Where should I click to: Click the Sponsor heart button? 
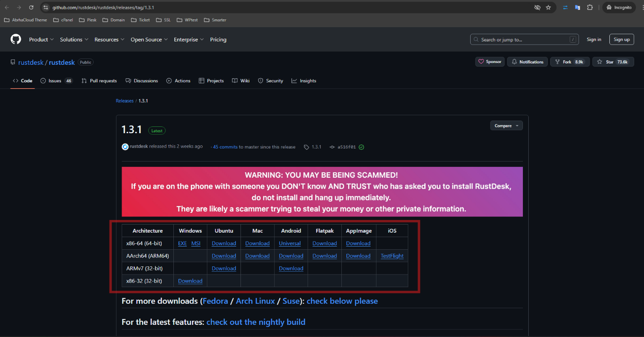click(490, 62)
